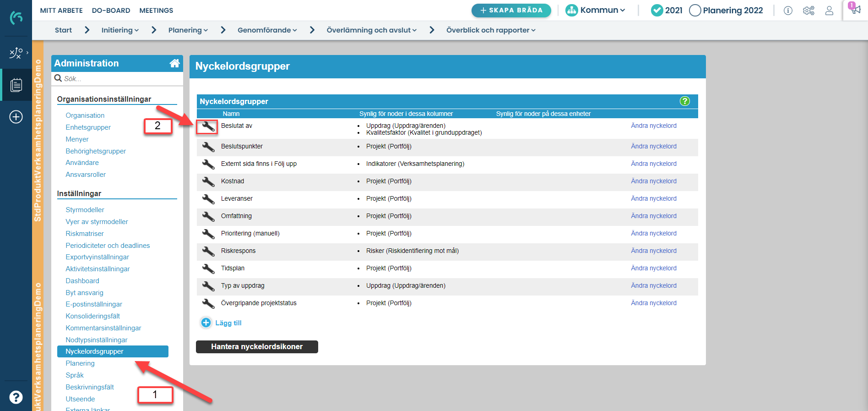The image size is (868, 411).
Task: Click the Lägg till link text
Action: (228, 323)
